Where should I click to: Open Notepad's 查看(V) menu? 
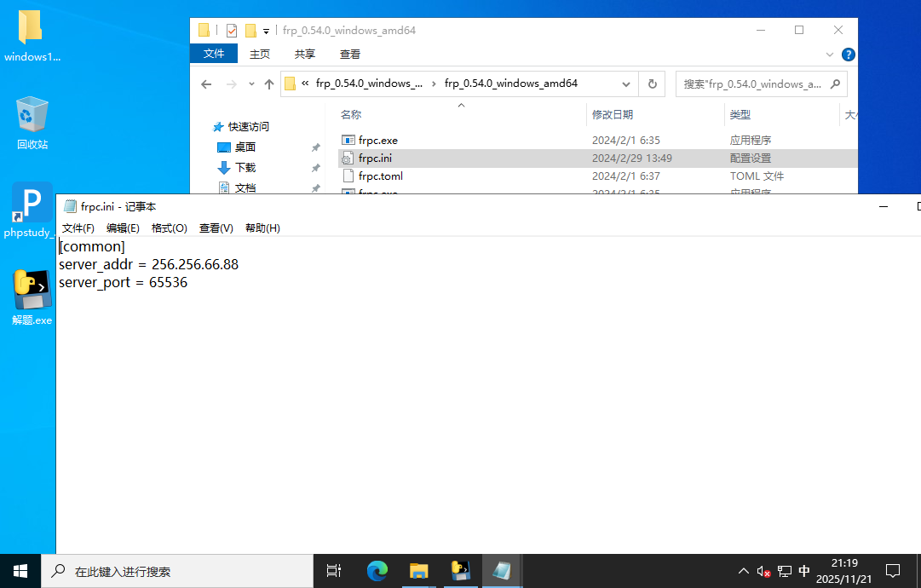coord(216,228)
